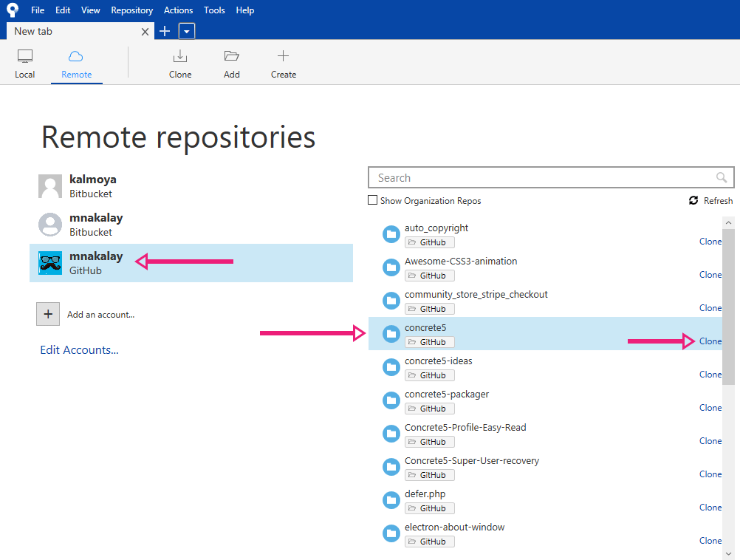Clone the Awesome-CSS3-animation repository
740x560 pixels.
pos(710,274)
